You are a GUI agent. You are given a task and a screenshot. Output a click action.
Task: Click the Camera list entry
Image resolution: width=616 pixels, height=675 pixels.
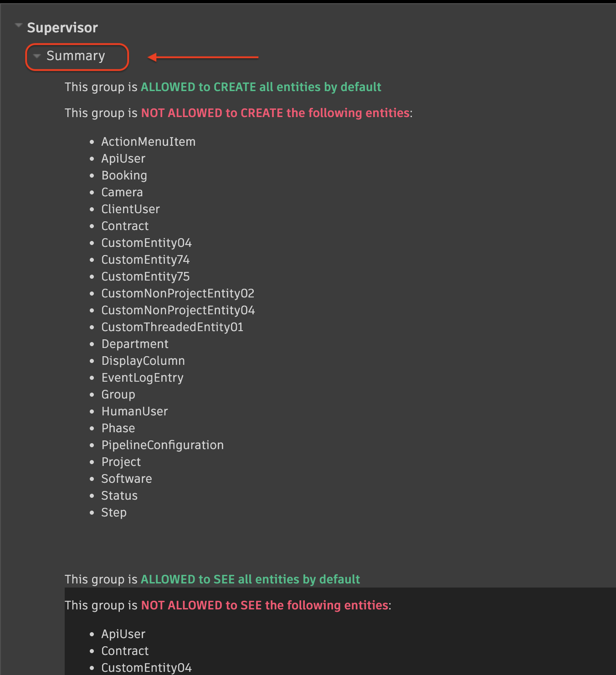tap(122, 192)
